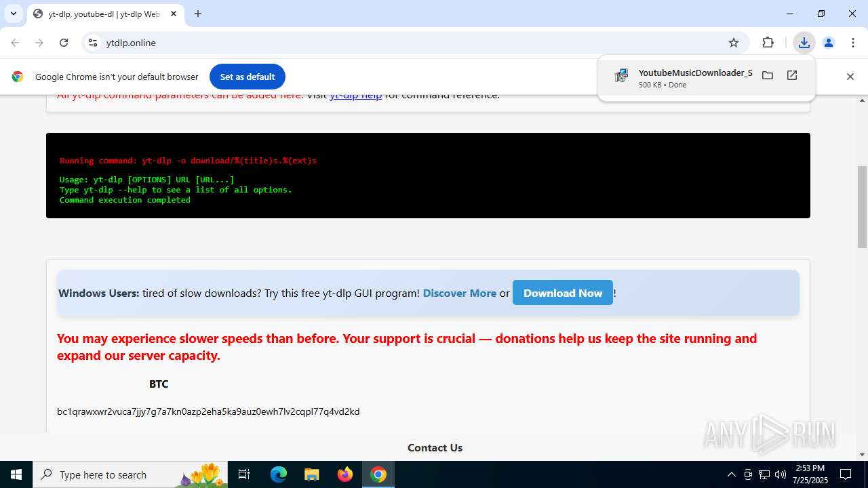Click the Discover More link

(460, 293)
